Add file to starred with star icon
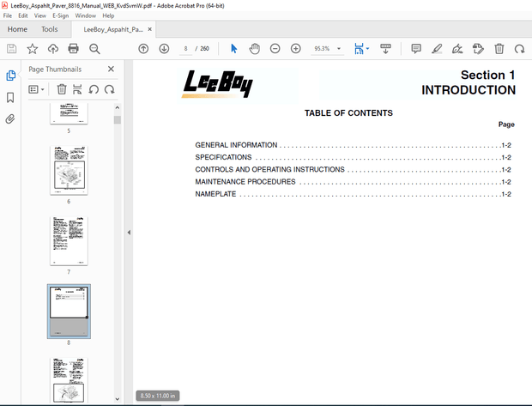 pyautogui.click(x=32, y=49)
